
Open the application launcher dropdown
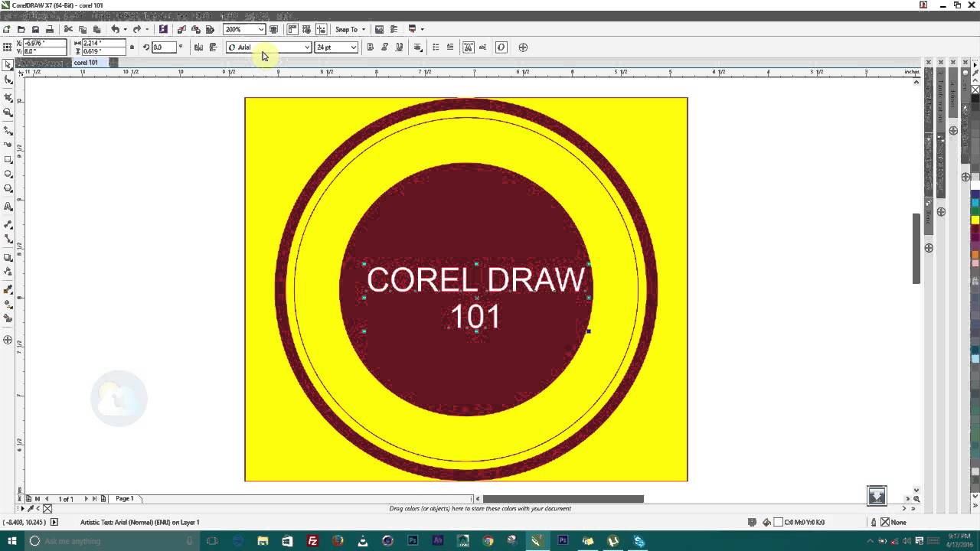tap(422, 30)
